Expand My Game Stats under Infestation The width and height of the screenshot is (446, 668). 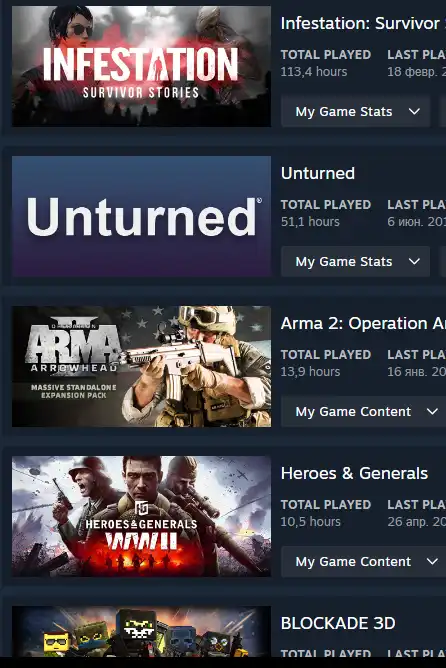click(356, 112)
